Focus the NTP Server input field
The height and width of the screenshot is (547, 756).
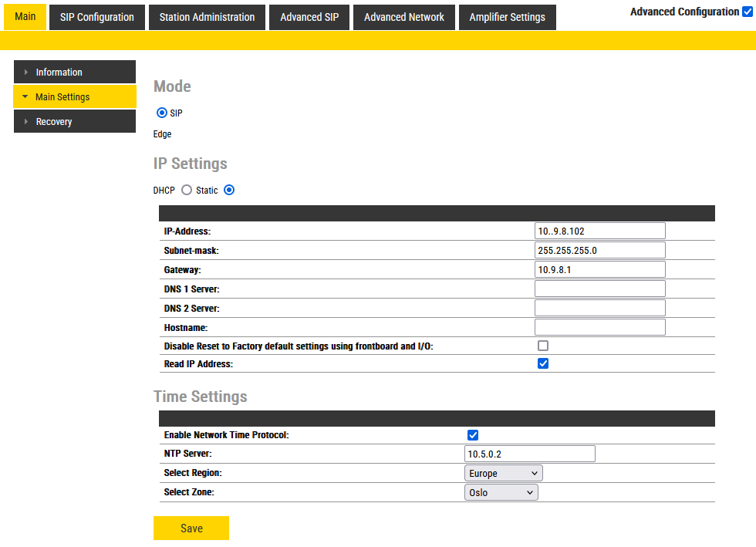(x=530, y=454)
